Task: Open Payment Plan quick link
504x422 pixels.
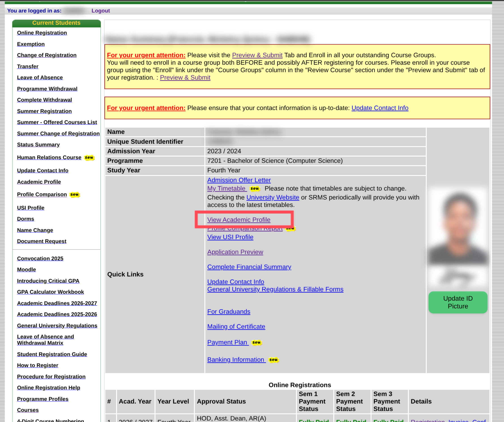Action: pos(228,342)
